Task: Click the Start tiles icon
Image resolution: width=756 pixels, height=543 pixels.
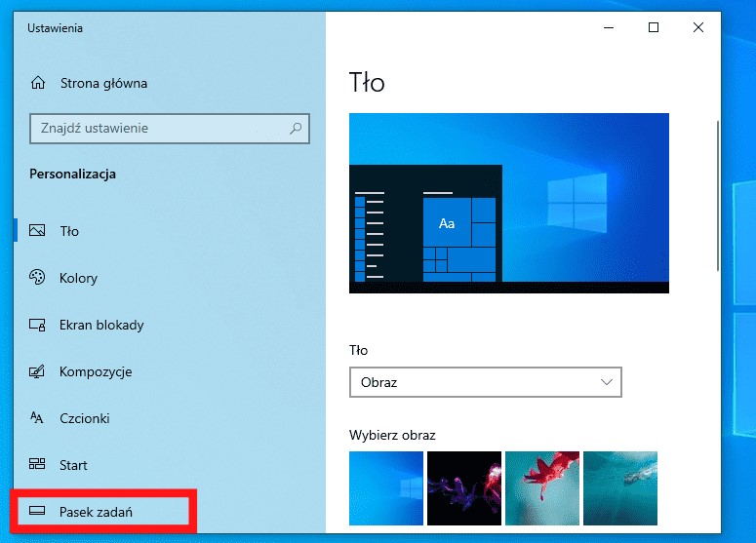Action: [x=38, y=465]
